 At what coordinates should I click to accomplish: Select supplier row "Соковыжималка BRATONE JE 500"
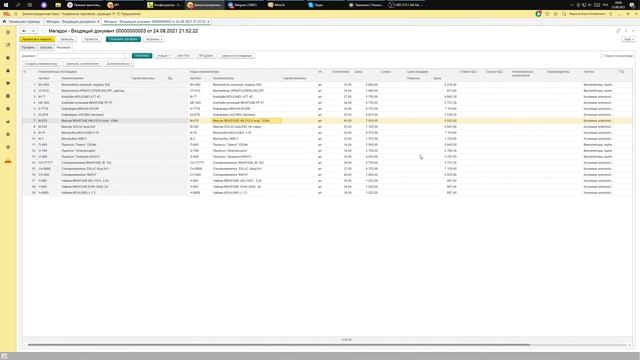[86, 163]
